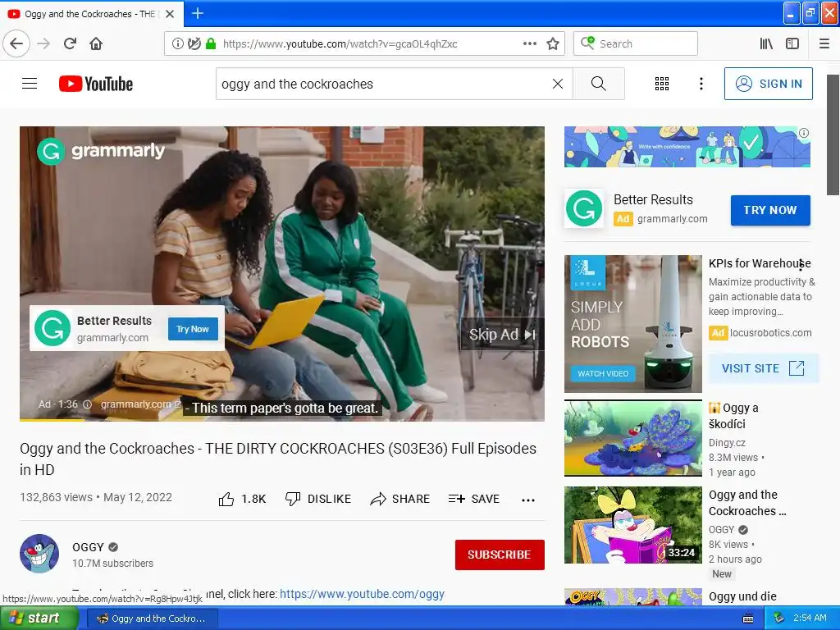
Task: Click the browser forward arrow
Action: [43, 43]
